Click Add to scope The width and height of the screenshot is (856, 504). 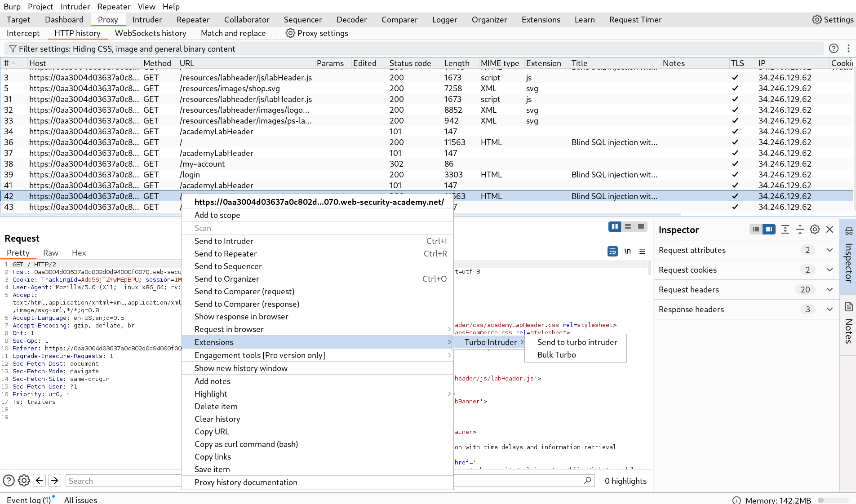(x=317, y=215)
